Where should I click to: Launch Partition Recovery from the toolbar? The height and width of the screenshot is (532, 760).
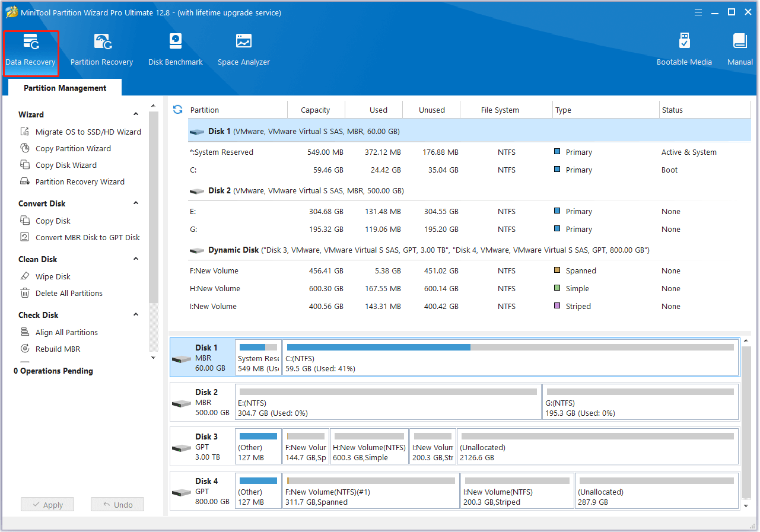101,50
